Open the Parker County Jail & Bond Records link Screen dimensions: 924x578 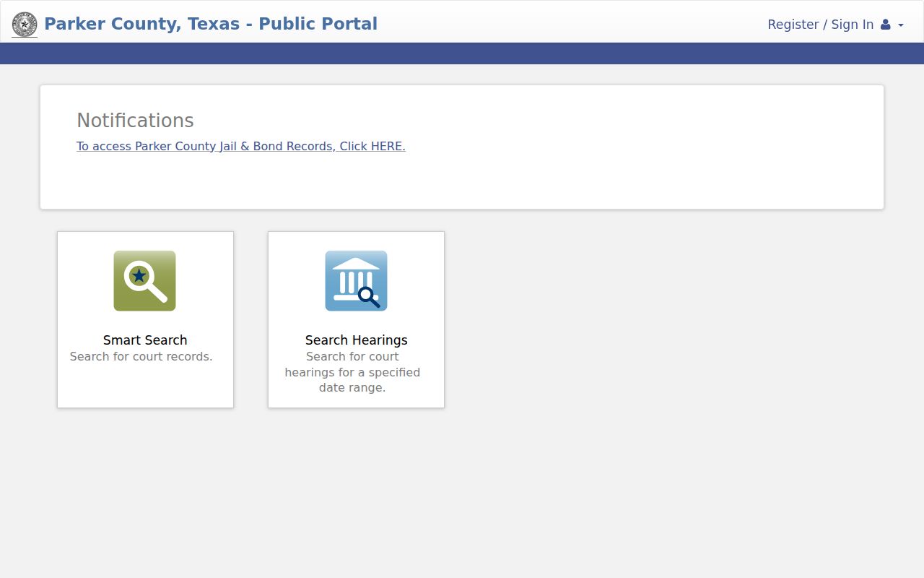point(241,146)
